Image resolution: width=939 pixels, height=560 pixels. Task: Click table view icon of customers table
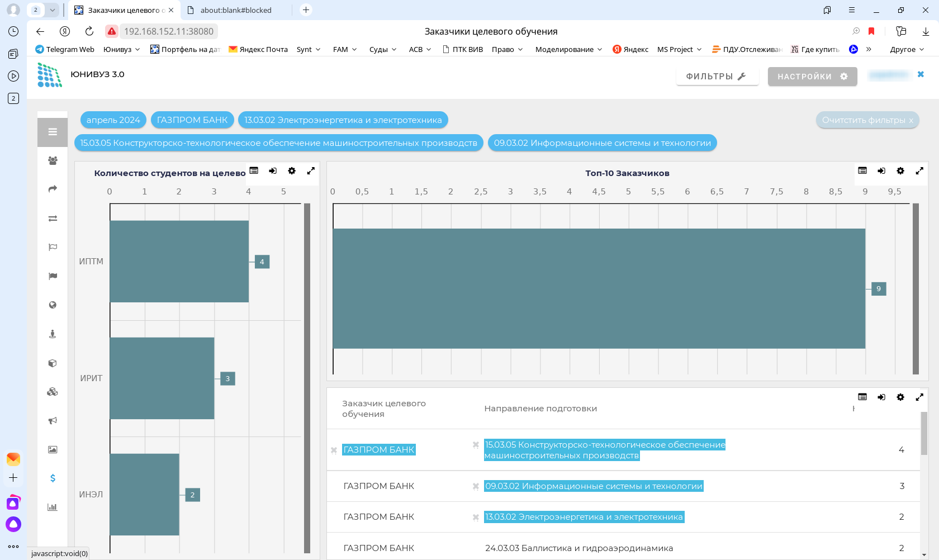(x=862, y=397)
